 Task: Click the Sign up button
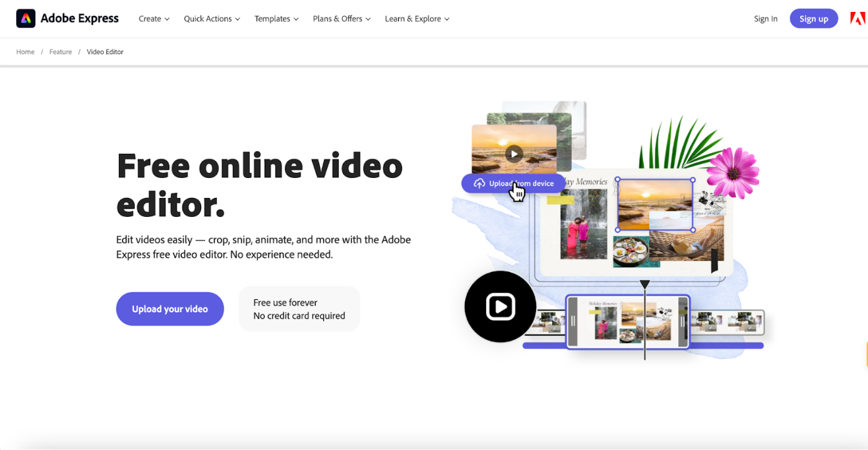click(x=814, y=19)
